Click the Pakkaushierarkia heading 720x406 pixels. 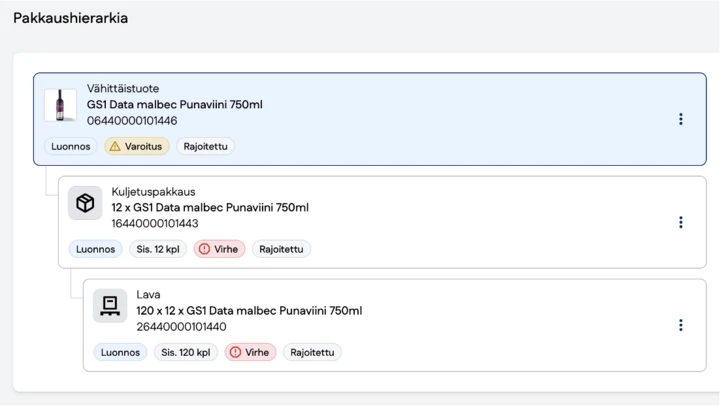[x=70, y=18]
